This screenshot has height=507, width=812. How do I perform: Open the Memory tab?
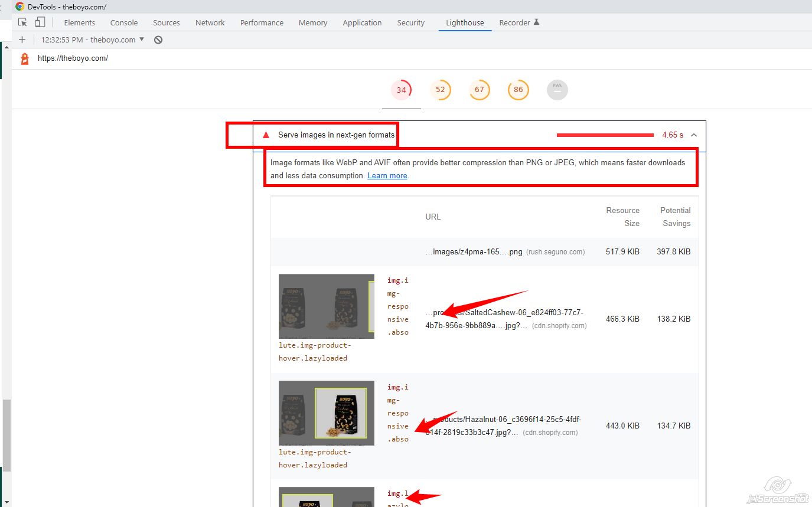[x=313, y=22]
